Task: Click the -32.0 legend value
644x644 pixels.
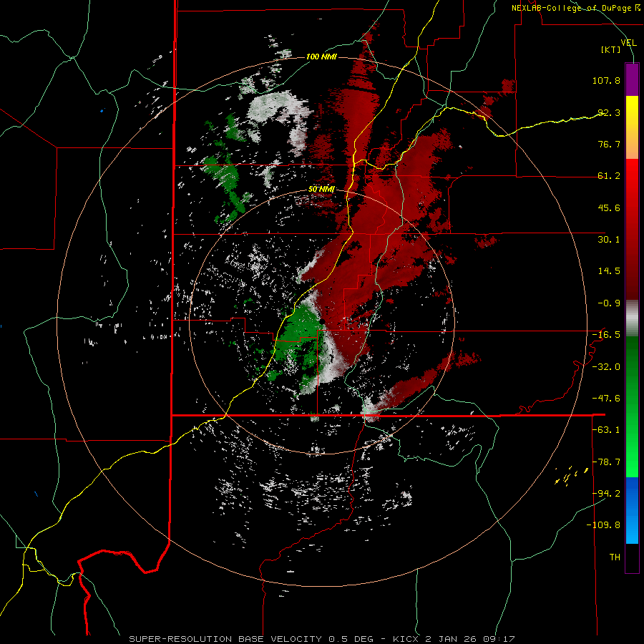Action: pos(606,366)
